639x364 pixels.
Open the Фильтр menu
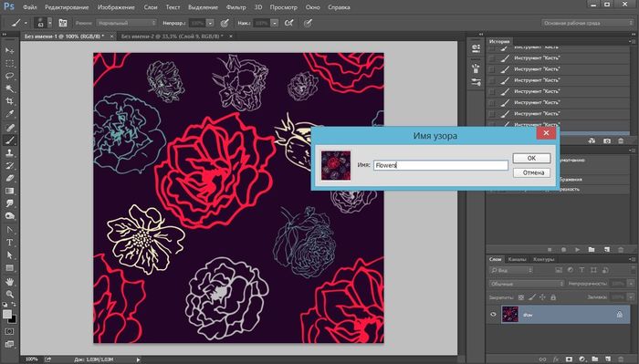tap(236, 7)
